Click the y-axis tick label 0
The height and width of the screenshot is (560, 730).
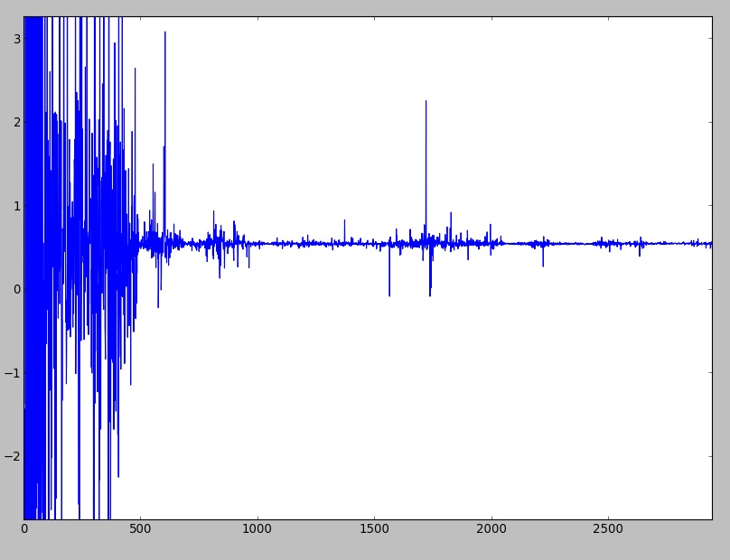tap(17, 290)
